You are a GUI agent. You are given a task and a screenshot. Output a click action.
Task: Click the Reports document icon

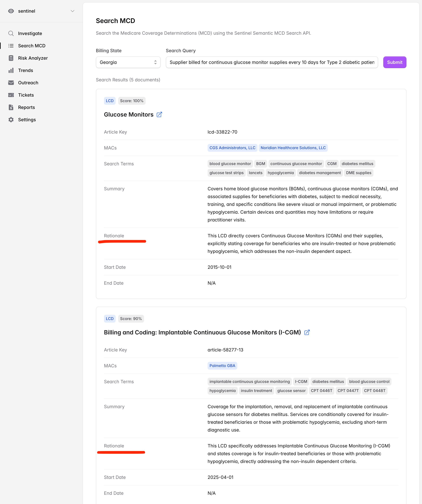point(11,107)
